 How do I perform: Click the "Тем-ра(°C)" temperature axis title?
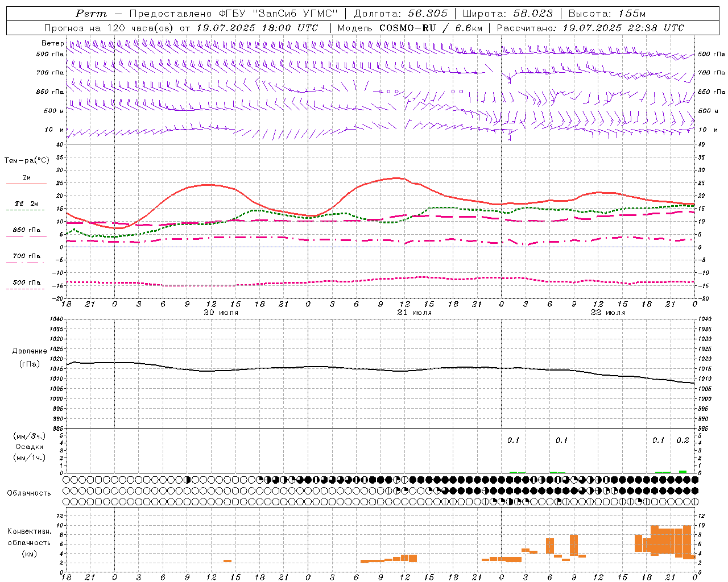(x=27, y=161)
